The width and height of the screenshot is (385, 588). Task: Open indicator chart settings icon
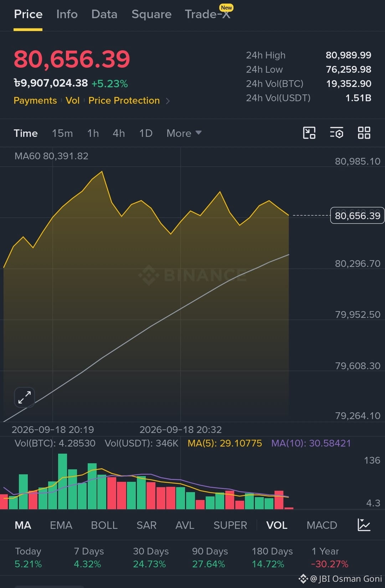pos(364,525)
